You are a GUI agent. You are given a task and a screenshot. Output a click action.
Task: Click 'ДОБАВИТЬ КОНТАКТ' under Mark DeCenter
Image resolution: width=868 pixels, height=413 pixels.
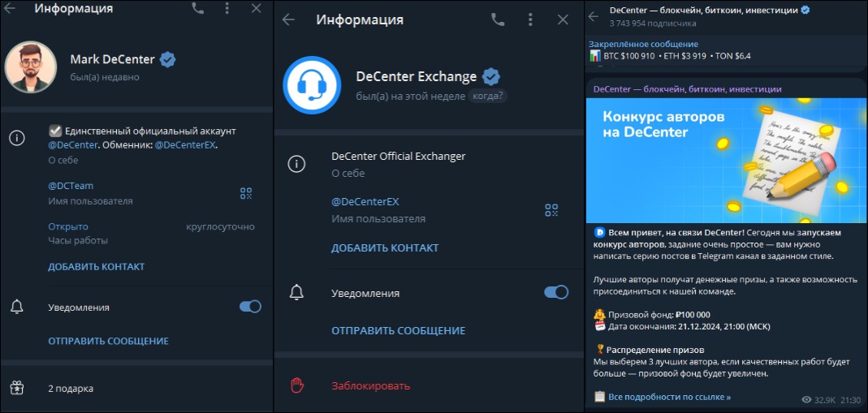96,267
